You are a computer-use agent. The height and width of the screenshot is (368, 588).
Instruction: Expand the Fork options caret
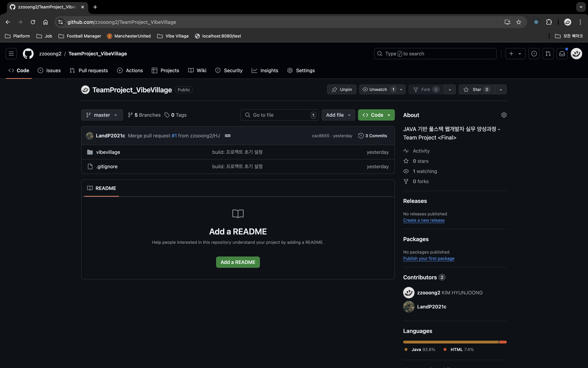tap(450, 90)
